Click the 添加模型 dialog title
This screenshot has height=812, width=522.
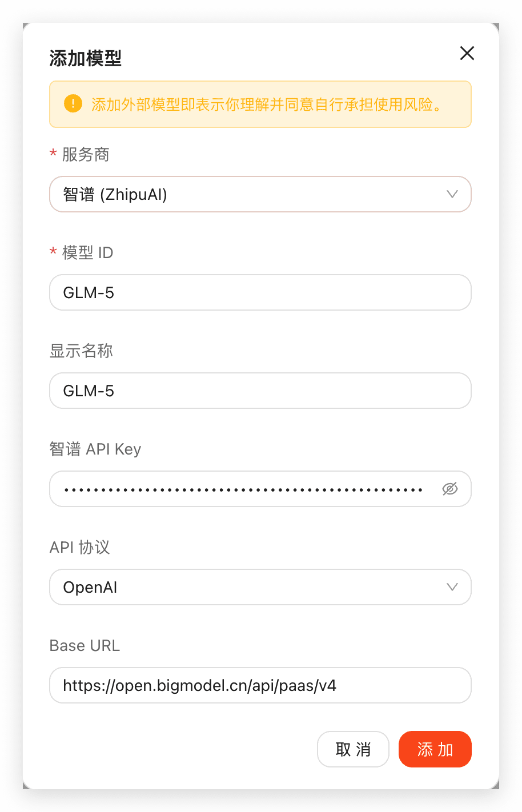coord(86,58)
